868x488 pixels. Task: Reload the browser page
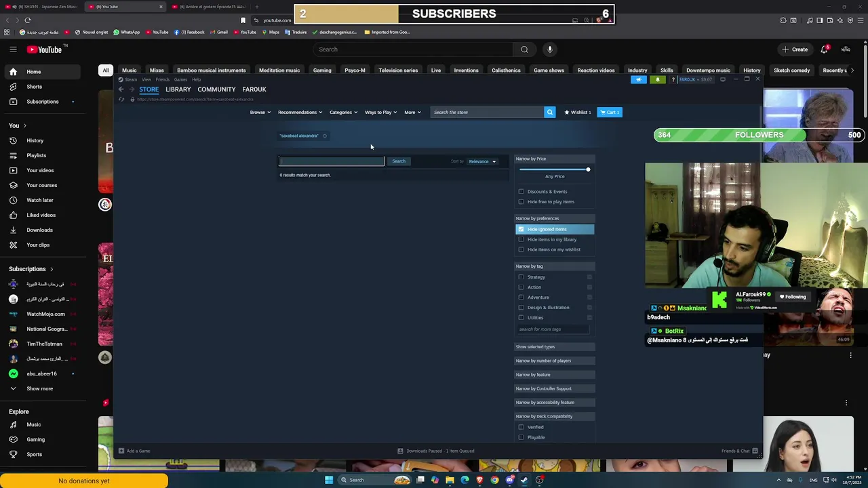tap(28, 20)
